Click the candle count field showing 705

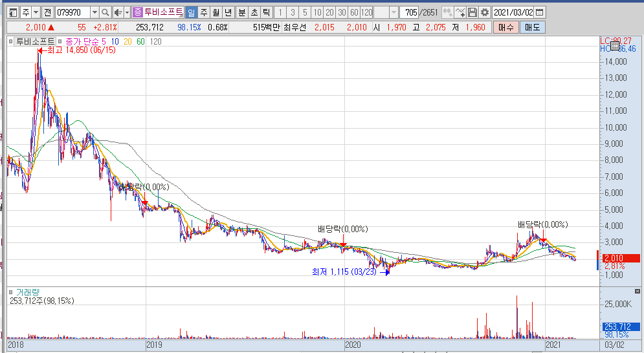(x=409, y=12)
